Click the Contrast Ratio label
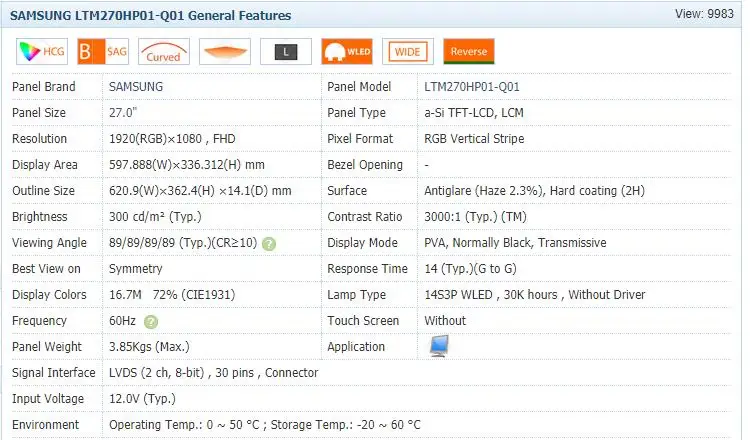The width and height of the screenshot is (750, 440). pyautogui.click(x=364, y=216)
